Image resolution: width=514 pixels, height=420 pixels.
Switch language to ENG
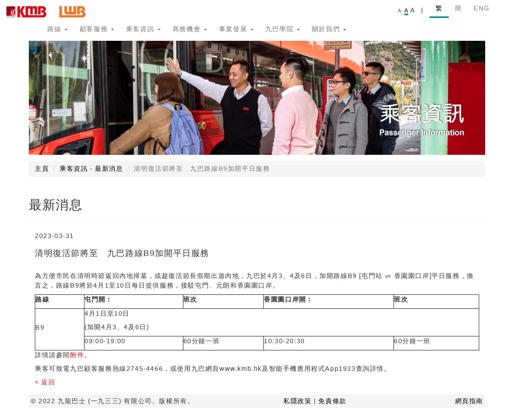tap(482, 8)
